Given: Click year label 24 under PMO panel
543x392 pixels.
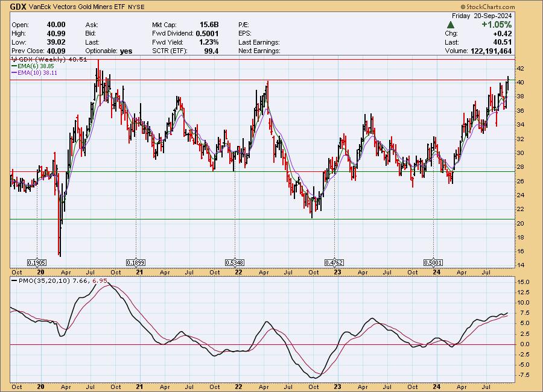Looking at the screenshot, I should coord(437,387).
